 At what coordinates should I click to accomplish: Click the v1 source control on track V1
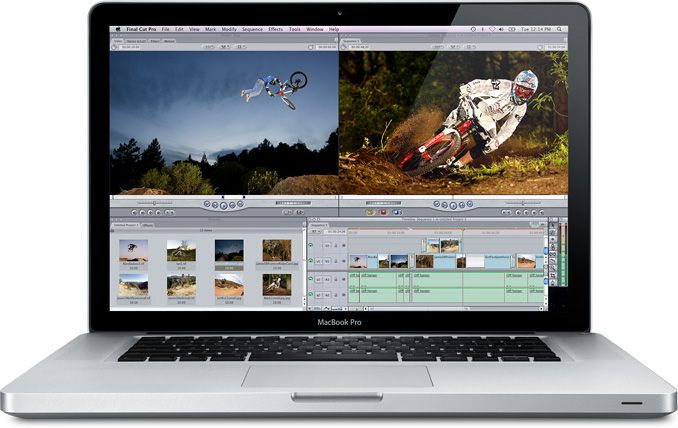(x=318, y=261)
